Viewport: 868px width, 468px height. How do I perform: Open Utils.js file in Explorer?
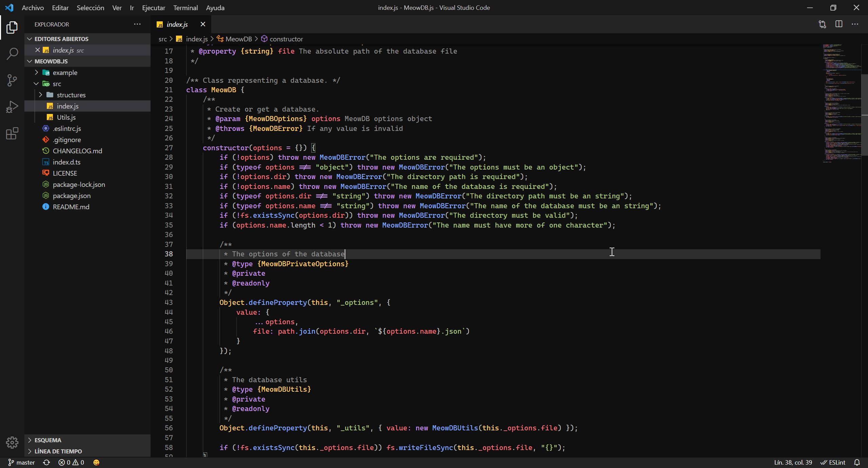(66, 117)
